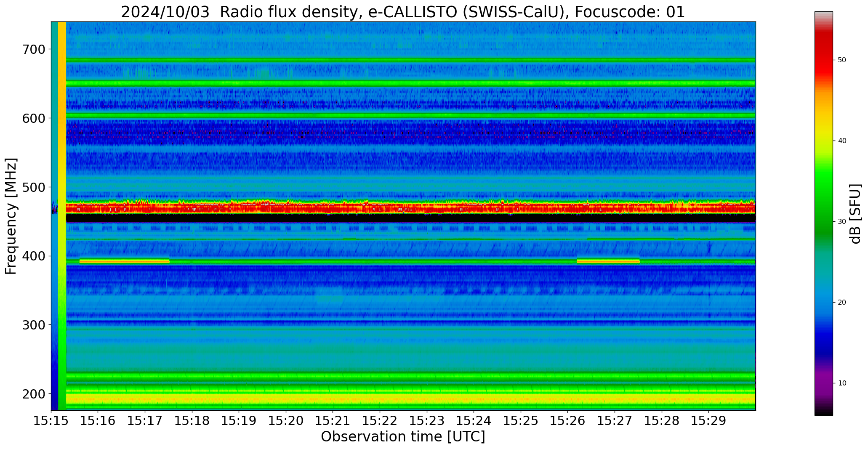Click the 15:26 time tick label
This screenshot has height=449, width=868.
568,421
